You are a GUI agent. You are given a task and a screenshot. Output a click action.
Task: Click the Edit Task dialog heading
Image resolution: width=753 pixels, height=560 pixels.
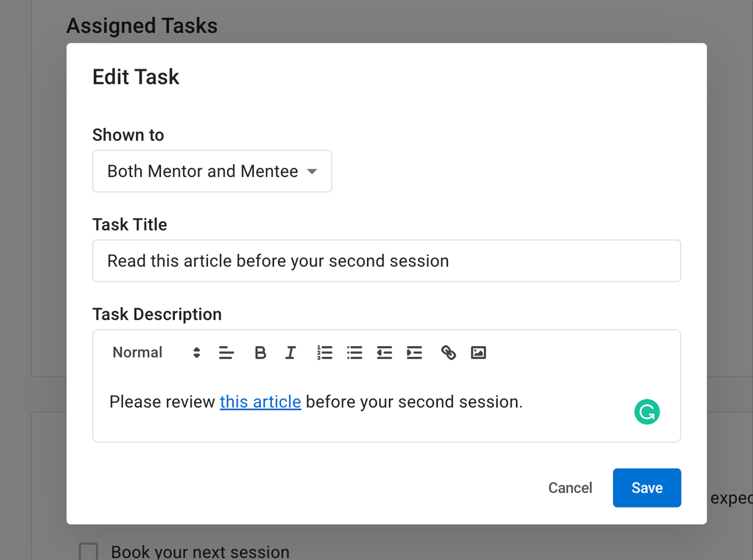pyautogui.click(x=136, y=77)
